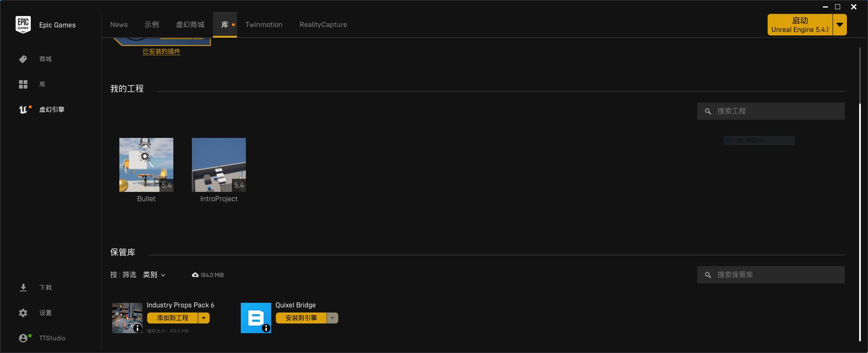Click the 虚幻引擎 sidebar label
The width and height of the screenshot is (868, 353).
(x=52, y=110)
